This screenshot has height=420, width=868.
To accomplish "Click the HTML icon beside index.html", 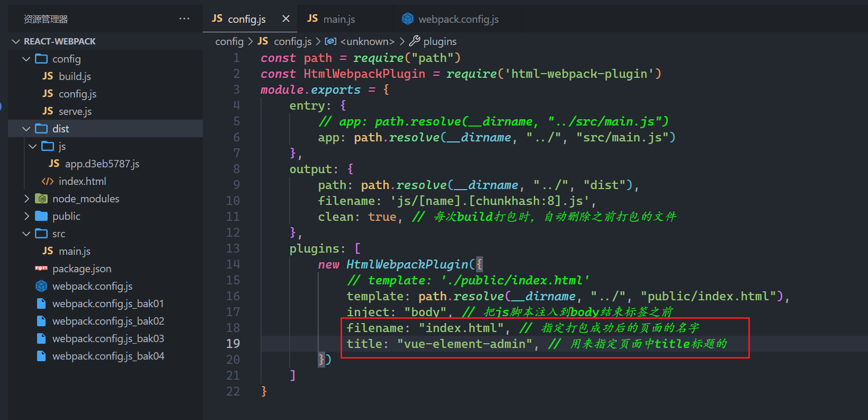I will coord(48,181).
